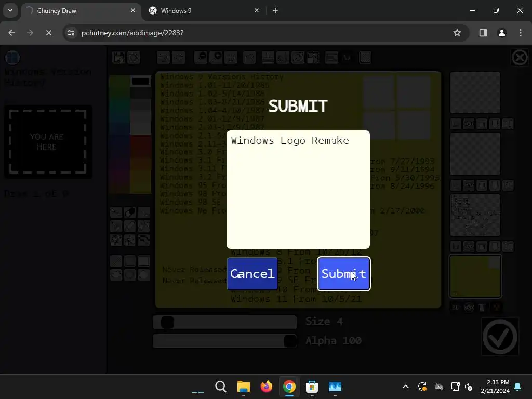Delete the second layer with trash icon
532x399 pixels.
(x=482, y=185)
